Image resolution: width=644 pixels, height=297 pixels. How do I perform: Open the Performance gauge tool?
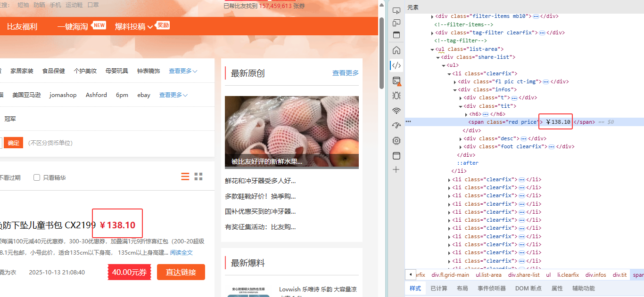pos(396,126)
